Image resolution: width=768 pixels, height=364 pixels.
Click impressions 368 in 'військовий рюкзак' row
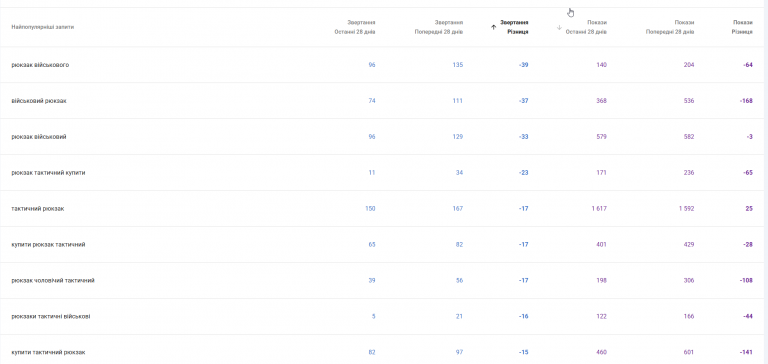[x=601, y=101]
